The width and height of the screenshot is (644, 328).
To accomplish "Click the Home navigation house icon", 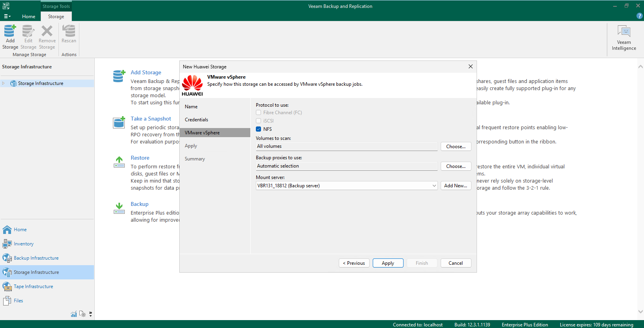I will click(7, 230).
